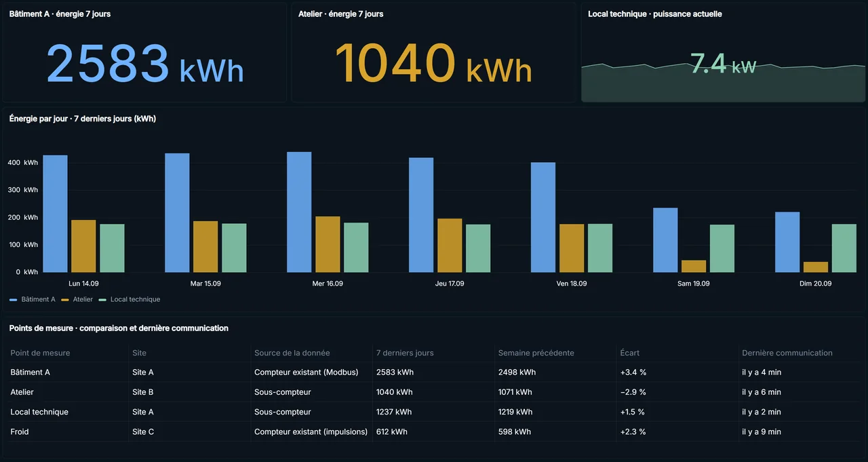Click the 1040 kWh stat value
This screenshot has height=462, width=868.
[x=433, y=64]
